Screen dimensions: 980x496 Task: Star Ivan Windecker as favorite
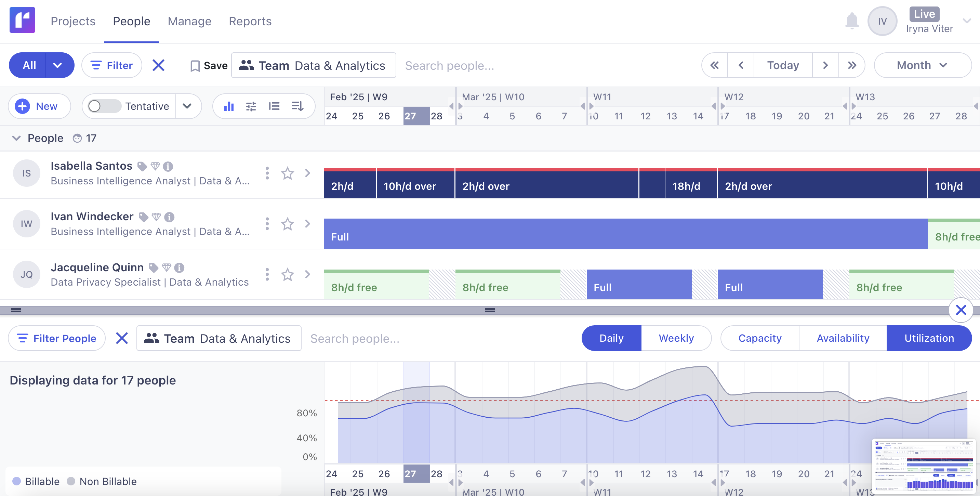[287, 224]
